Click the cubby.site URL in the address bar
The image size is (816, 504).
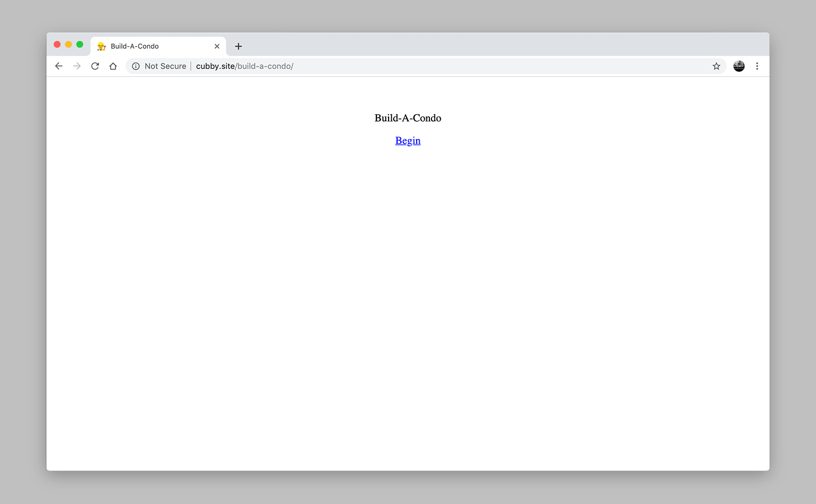tap(244, 66)
